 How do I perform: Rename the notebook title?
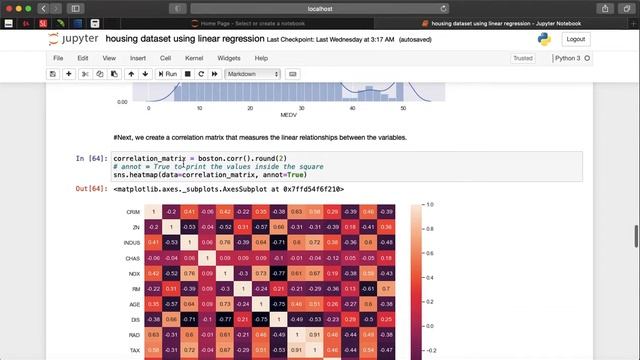185,39
